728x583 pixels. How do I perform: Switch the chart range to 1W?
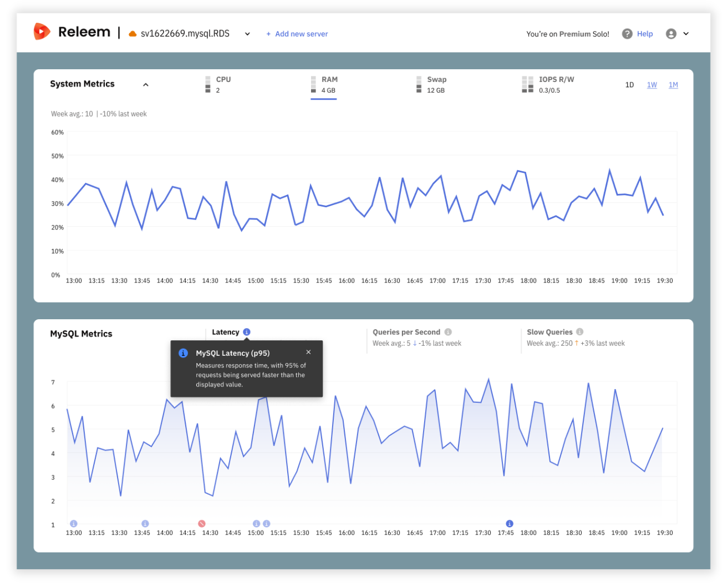click(x=651, y=84)
